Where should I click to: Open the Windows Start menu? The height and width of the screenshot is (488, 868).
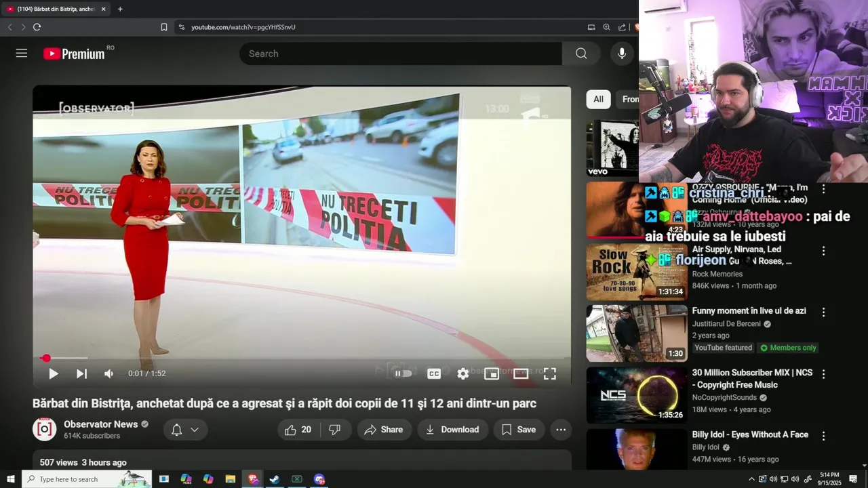pos(11,479)
